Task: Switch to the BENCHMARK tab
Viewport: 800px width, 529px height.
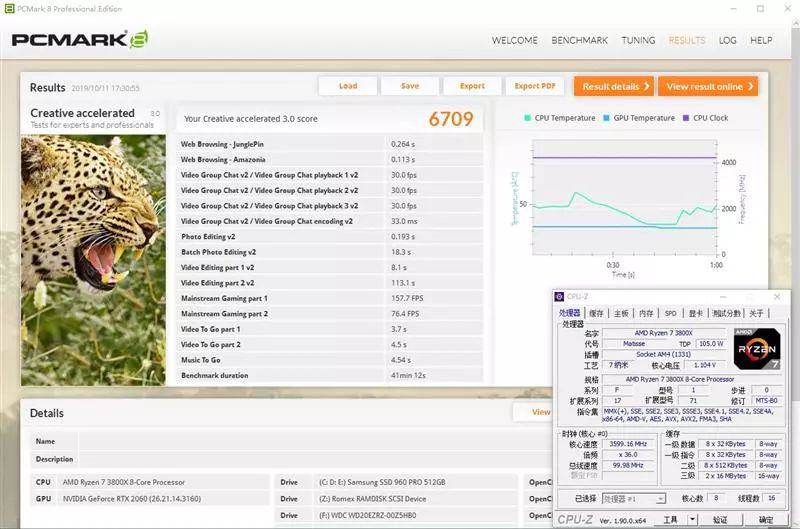Action: [580, 40]
